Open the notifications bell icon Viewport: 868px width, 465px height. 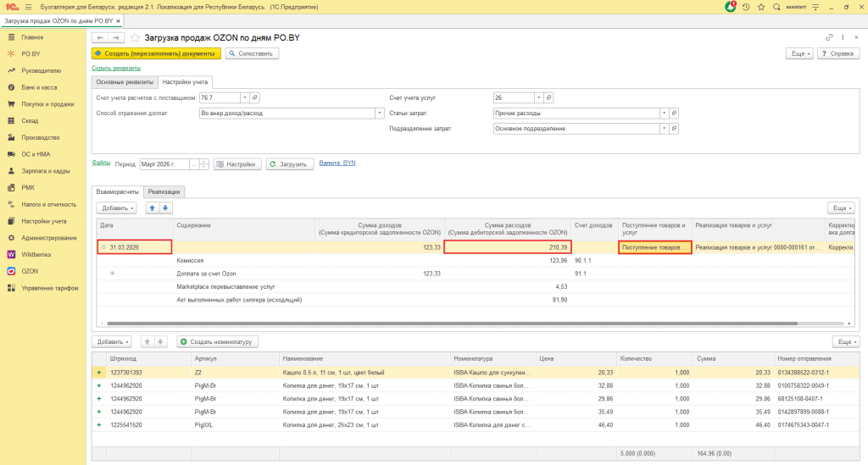(x=731, y=7)
